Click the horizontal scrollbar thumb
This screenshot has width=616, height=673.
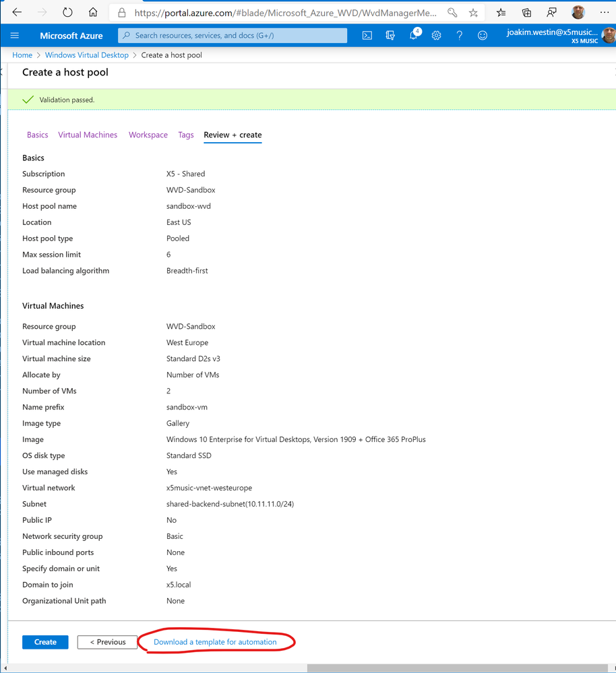[x=458, y=668]
